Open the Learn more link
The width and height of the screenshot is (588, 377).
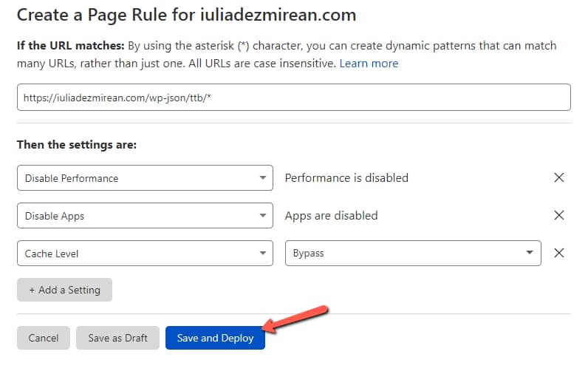pyautogui.click(x=369, y=64)
